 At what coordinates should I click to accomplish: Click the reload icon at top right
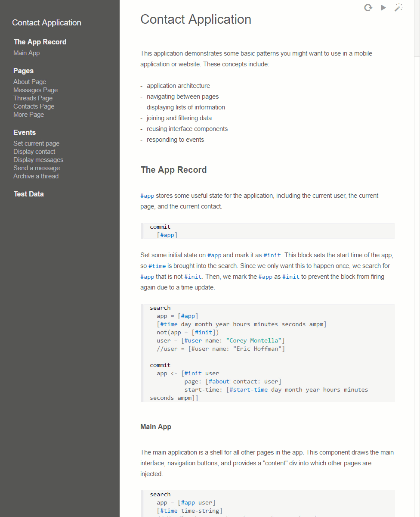(368, 8)
